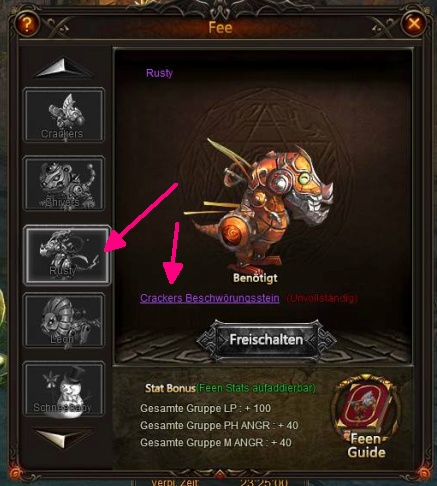Click the up arrow in fairy list
Screen dimensions: 437x486
pos(64,69)
